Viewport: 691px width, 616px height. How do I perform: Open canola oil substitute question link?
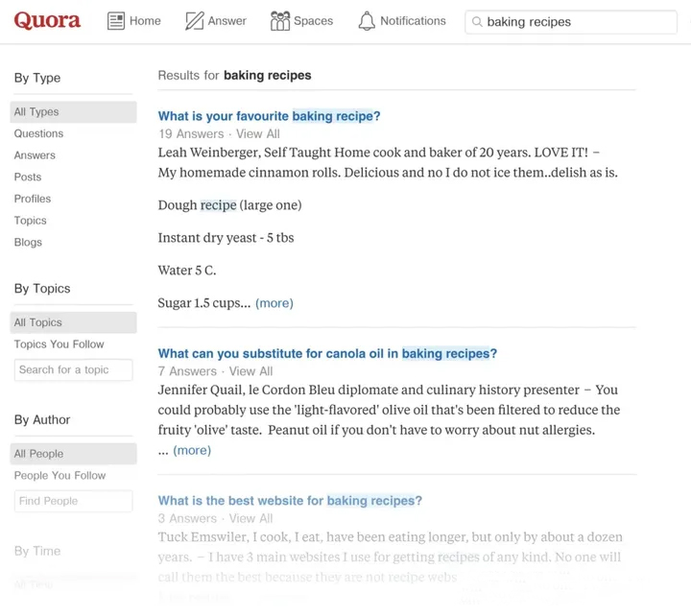click(x=327, y=353)
